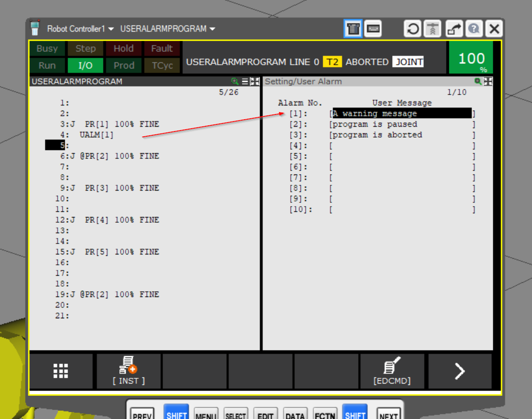Zoom the Setting/User Alarm pane
The image size is (532, 419).
coord(478,81)
